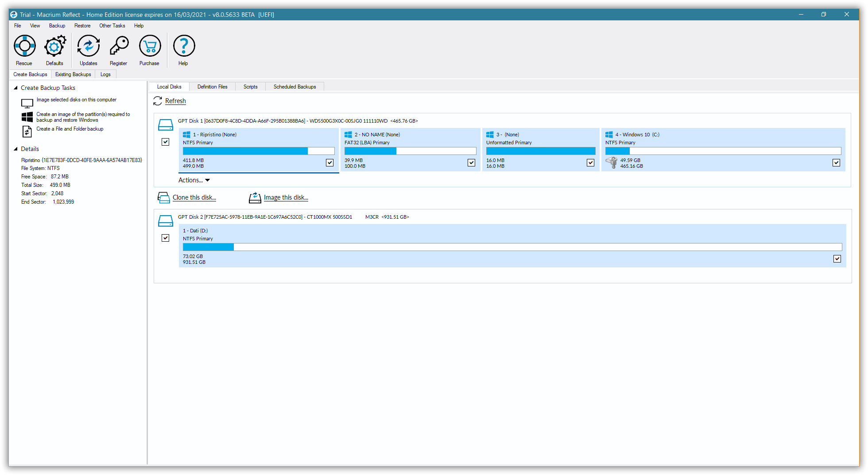The image size is (868, 475).
Task: Switch to the Definition Files tab
Action: pos(213,87)
